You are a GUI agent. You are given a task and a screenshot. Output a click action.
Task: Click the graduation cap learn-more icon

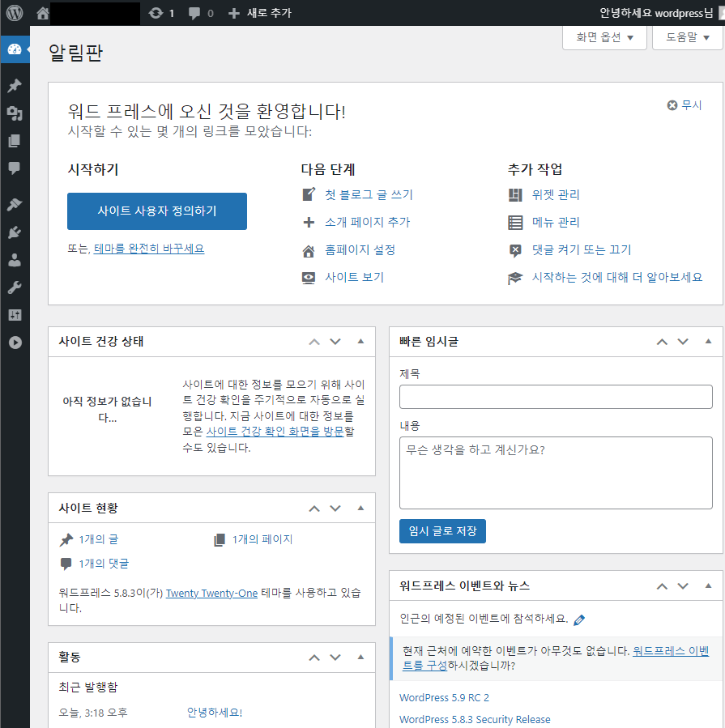pyautogui.click(x=515, y=278)
